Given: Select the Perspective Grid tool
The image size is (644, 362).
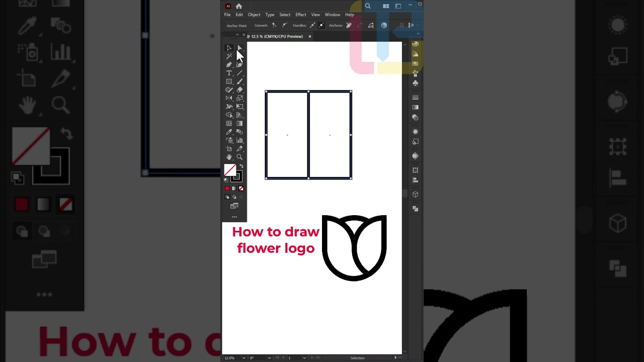Looking at the screenshot, I should (x=239, y=115).
